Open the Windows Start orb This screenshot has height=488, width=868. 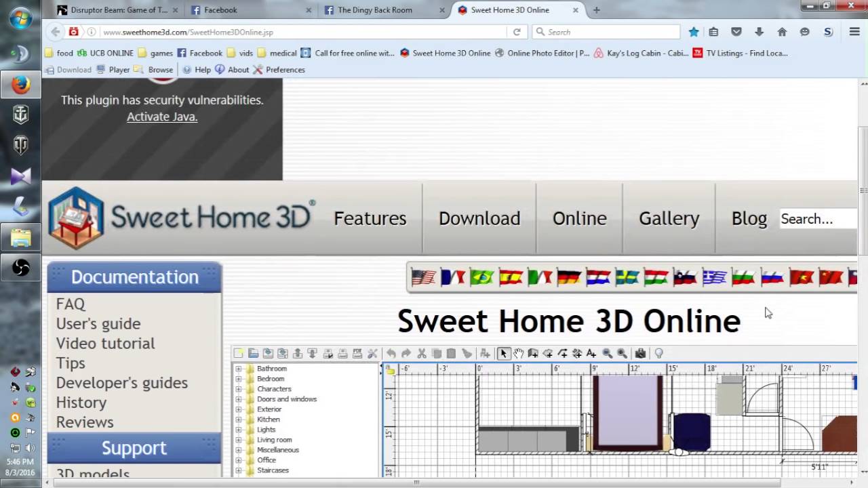pos(20,19)
